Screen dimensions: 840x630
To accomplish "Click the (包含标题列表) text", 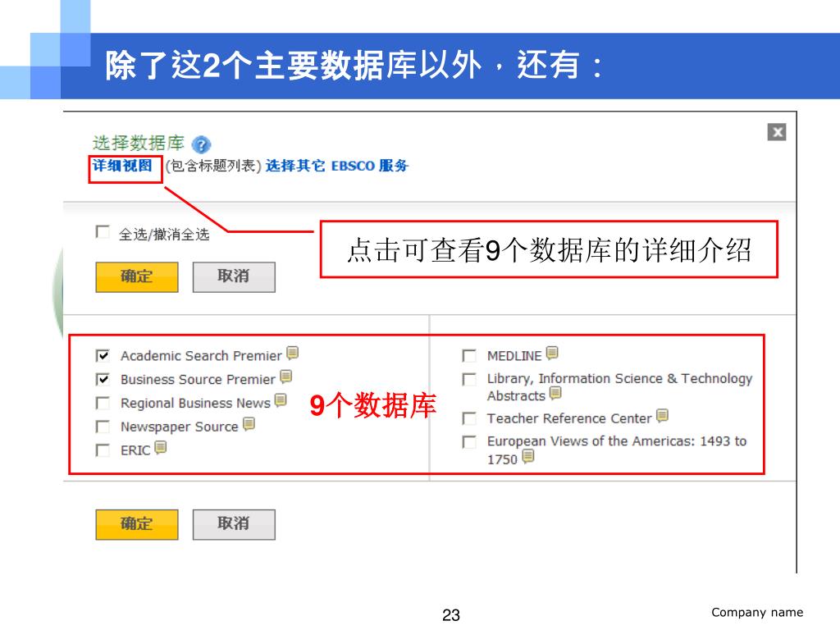I will [213, 166].
